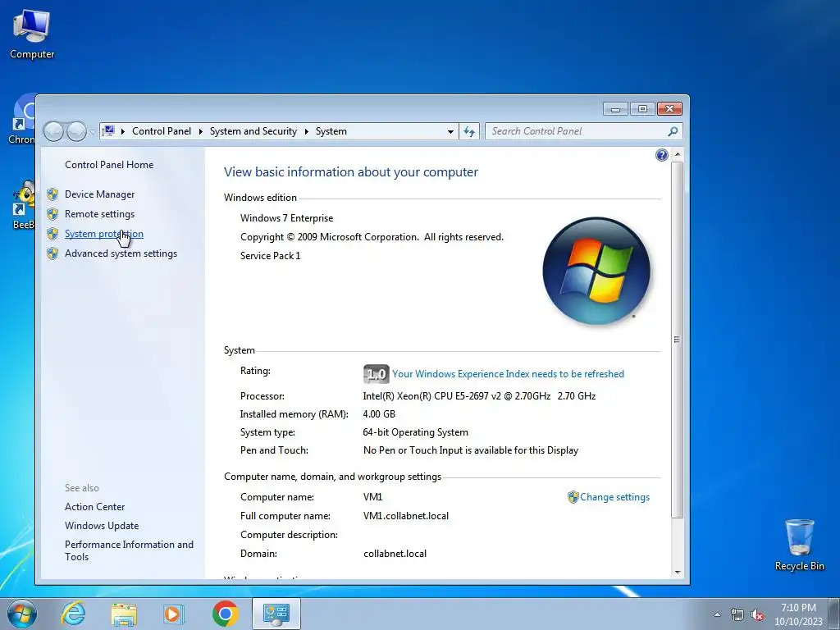The image size is (840, 630).
Task: Open the help question mark icon
Action: coord(662,155)
